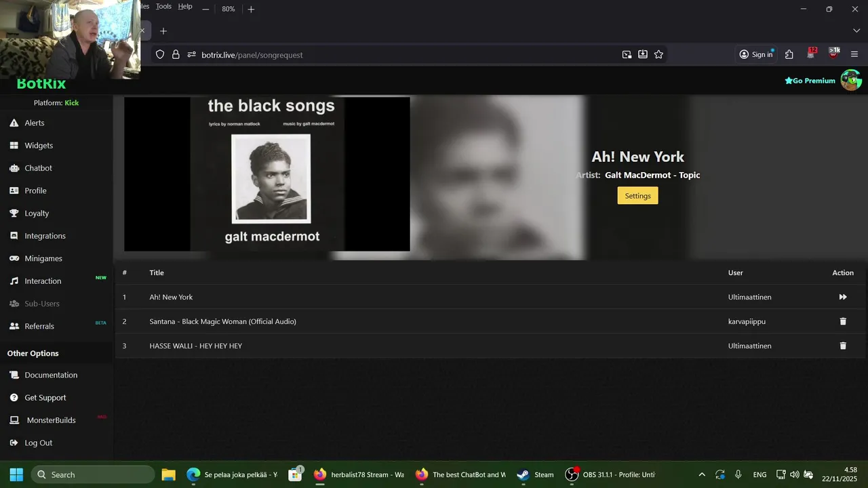
Task: Click the ENG language indicator
Action: [x=759, y=474]
